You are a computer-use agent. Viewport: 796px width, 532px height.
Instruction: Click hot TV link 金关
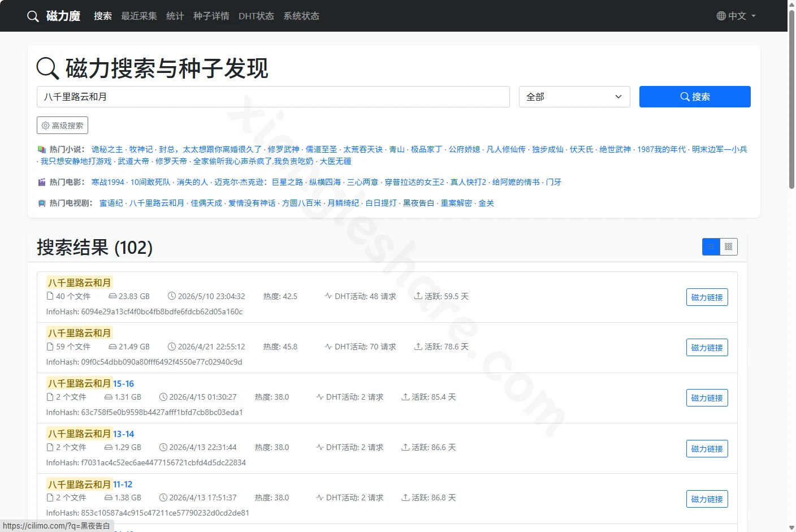486,203
